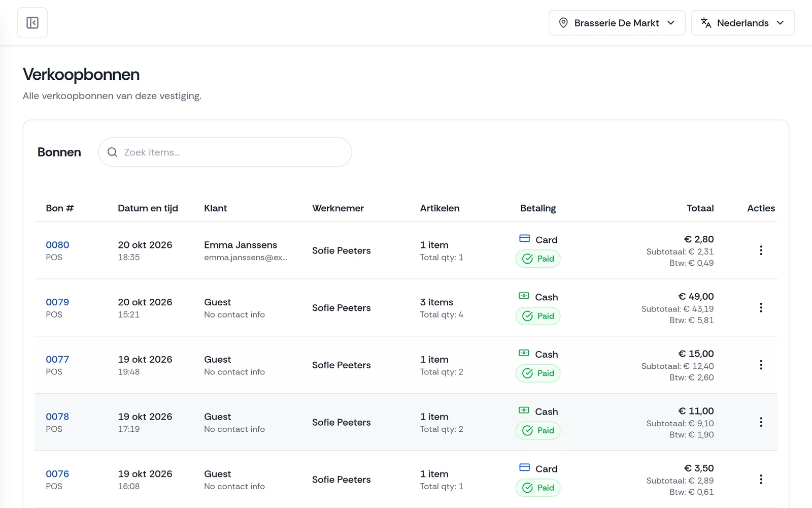
Task: Select customer name Emma Janssens
Action: 241,245
